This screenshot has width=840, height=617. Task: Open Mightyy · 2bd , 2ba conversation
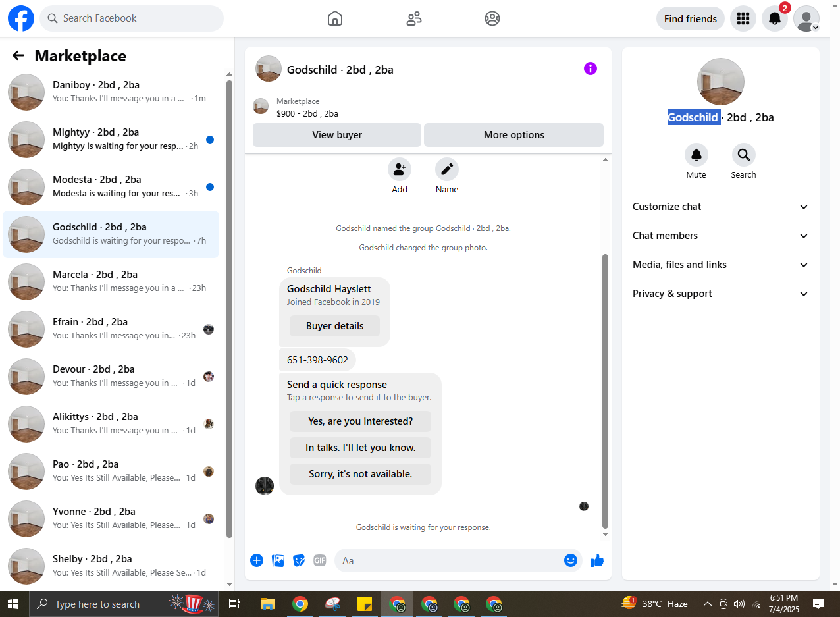111,140
